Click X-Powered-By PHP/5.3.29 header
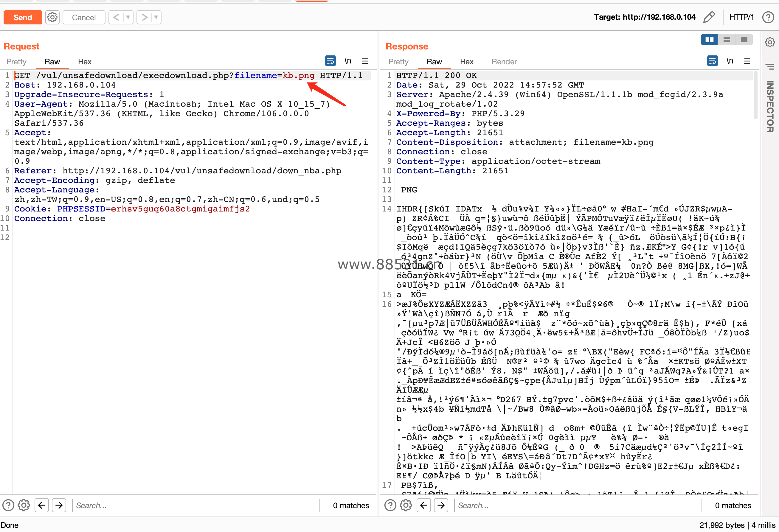The width and height of the screenshot is (779, 532). [460, 113]
